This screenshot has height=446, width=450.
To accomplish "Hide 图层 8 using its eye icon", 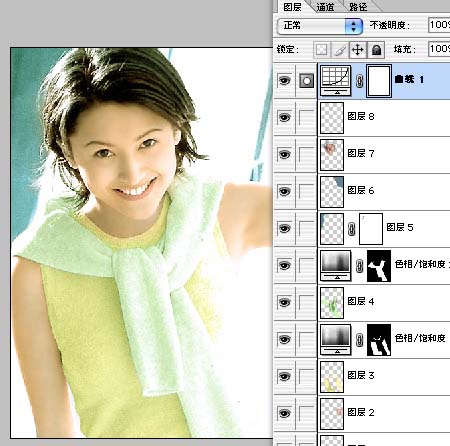I will (284, 117).
